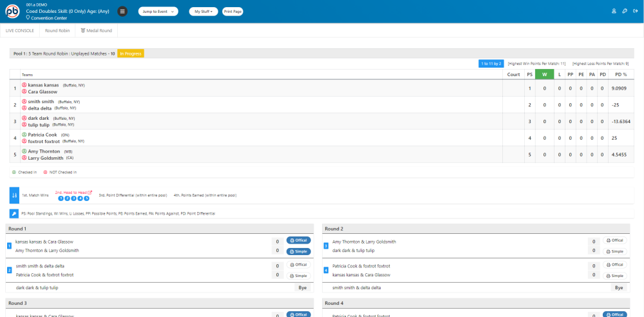This screenshot has height=317, width=644.
Task: Click PD % value 9.0909
Action: tap(619, 88)
